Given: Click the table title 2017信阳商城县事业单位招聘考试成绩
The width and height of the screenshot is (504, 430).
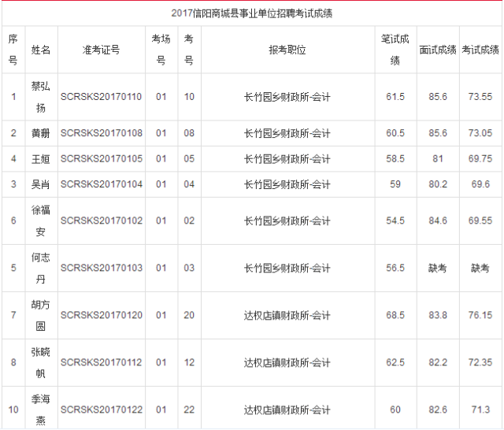Looking at the screenshot, I should pos(252,13).
